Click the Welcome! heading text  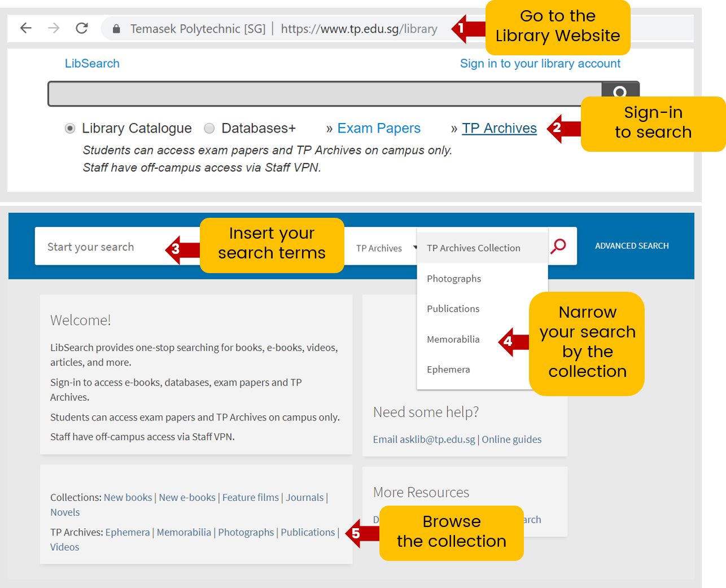[x=80, y=321]
